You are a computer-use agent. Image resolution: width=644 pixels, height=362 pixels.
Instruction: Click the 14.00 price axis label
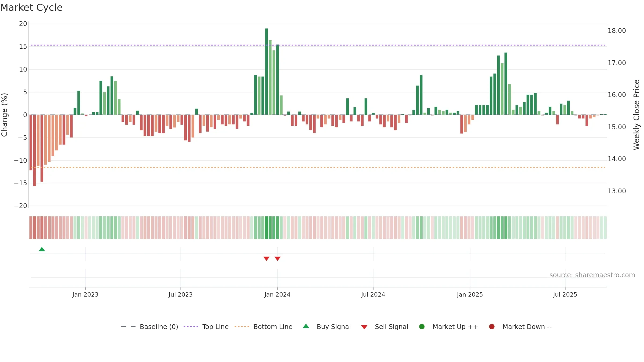tap(617, 159)
